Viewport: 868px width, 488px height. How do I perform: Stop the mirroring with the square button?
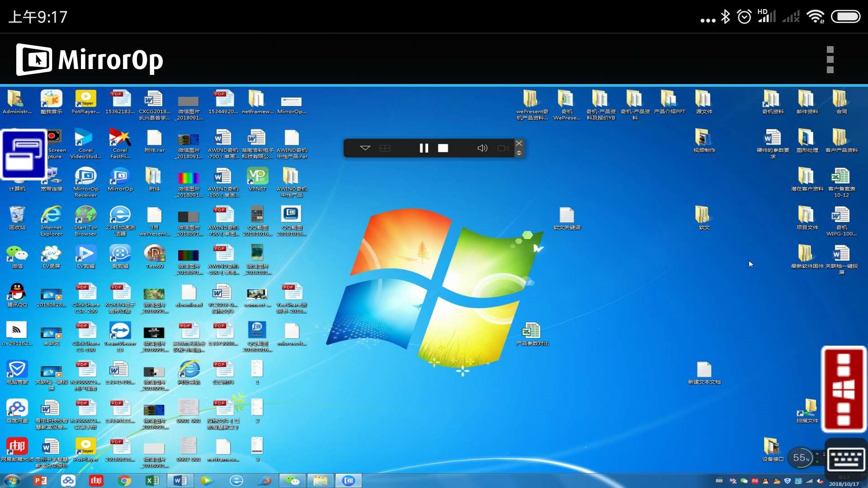[x=443, y=148]
